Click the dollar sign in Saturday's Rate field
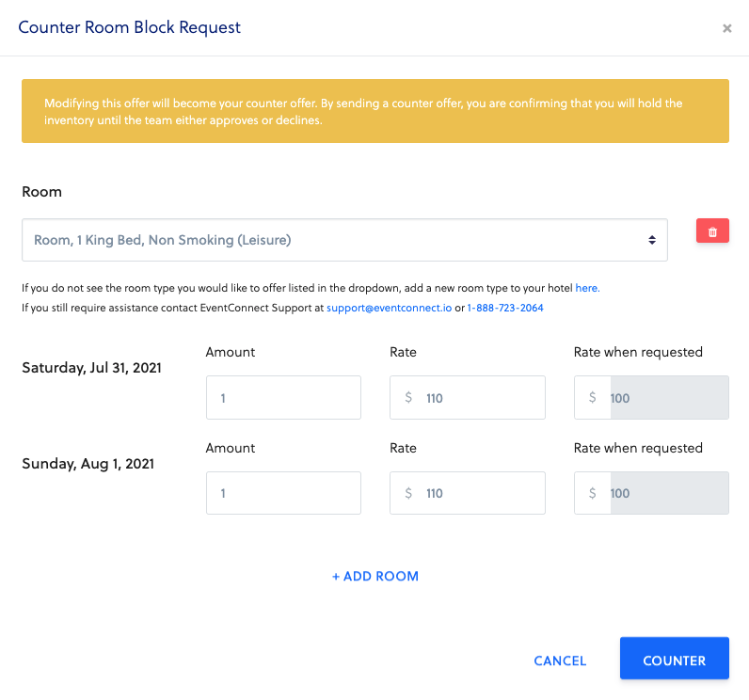749x700 pixels. coord(408,398)
